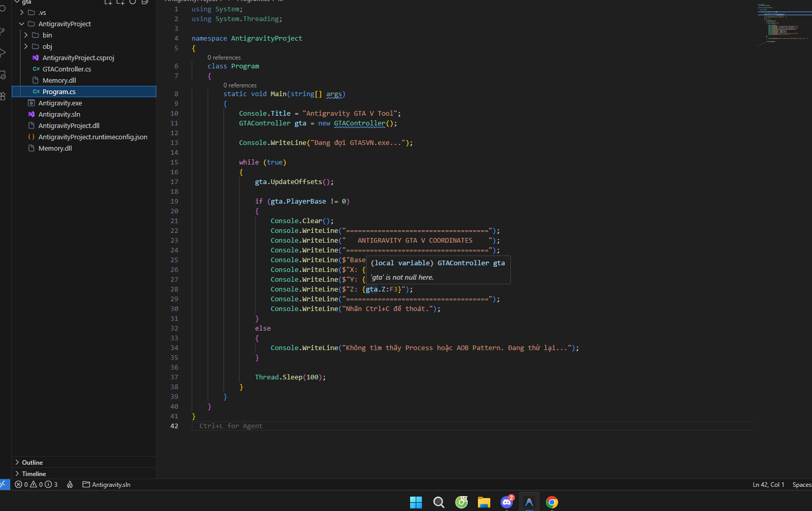Click 'Console.Clear()' on line 21
Image resolution: width=812 pixels, height=511 pixels.
click(302, 221)
